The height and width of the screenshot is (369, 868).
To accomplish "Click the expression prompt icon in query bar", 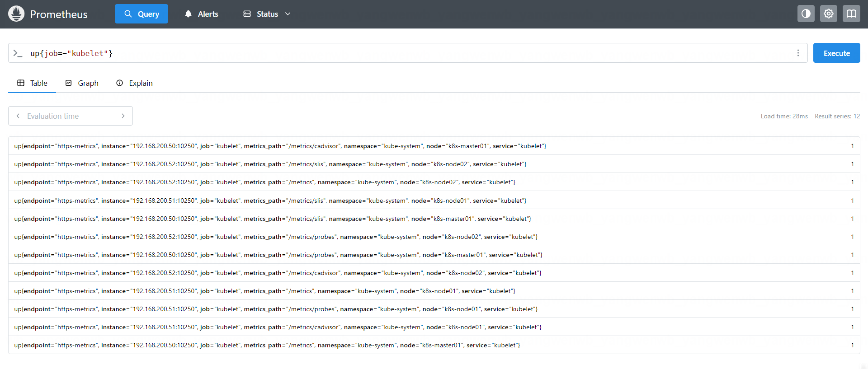I will (18, 53).
